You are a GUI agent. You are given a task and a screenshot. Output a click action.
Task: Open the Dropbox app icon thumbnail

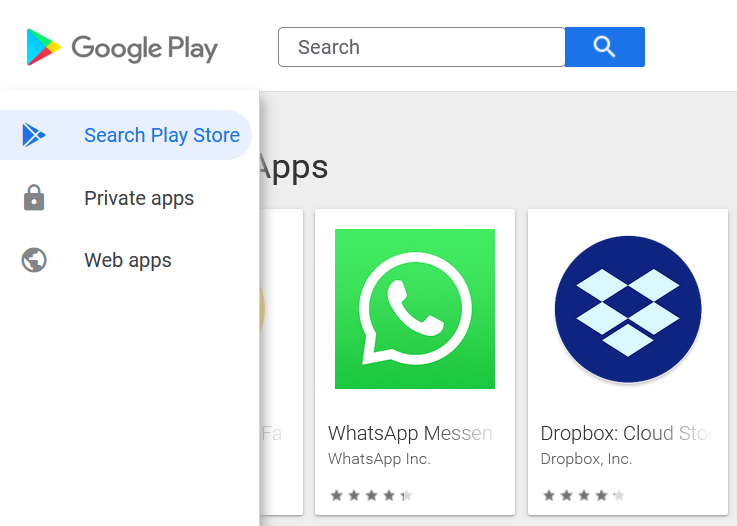click(628, 309)
